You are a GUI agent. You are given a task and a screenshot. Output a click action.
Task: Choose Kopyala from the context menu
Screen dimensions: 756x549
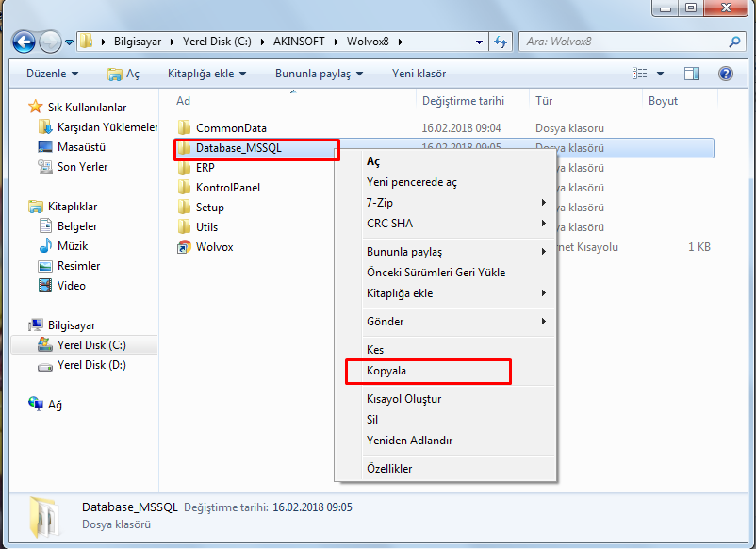(x=386, y=371)
